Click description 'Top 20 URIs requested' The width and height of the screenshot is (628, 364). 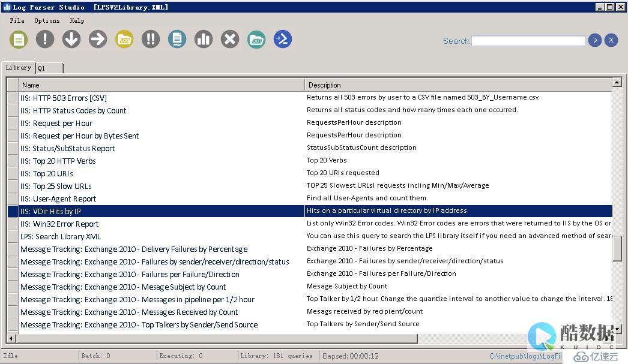point(343,173)
